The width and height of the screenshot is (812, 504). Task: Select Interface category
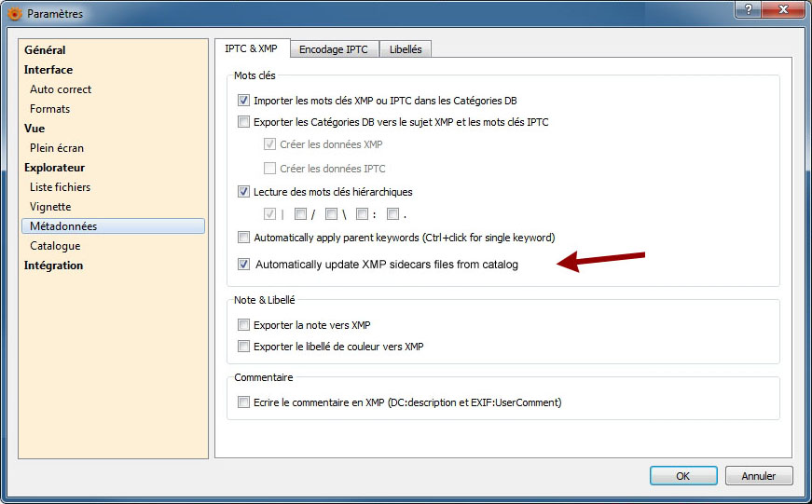coord(48,70)
